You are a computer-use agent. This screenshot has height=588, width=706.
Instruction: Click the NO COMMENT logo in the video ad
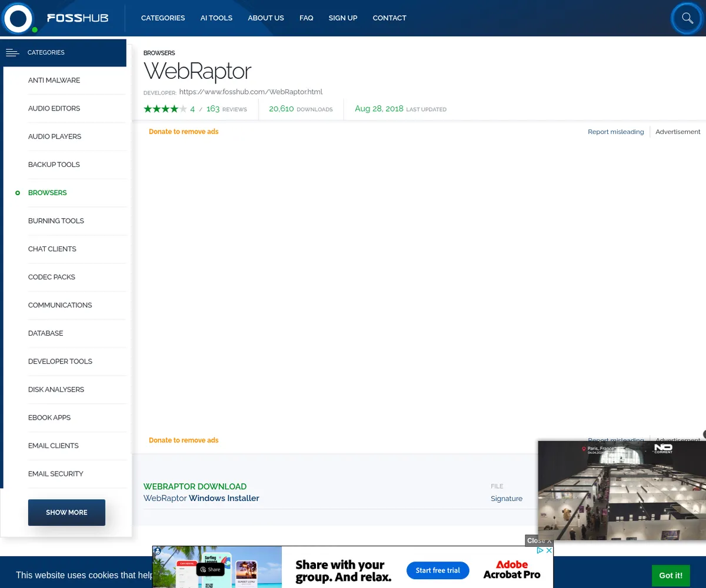coord(664,449)
